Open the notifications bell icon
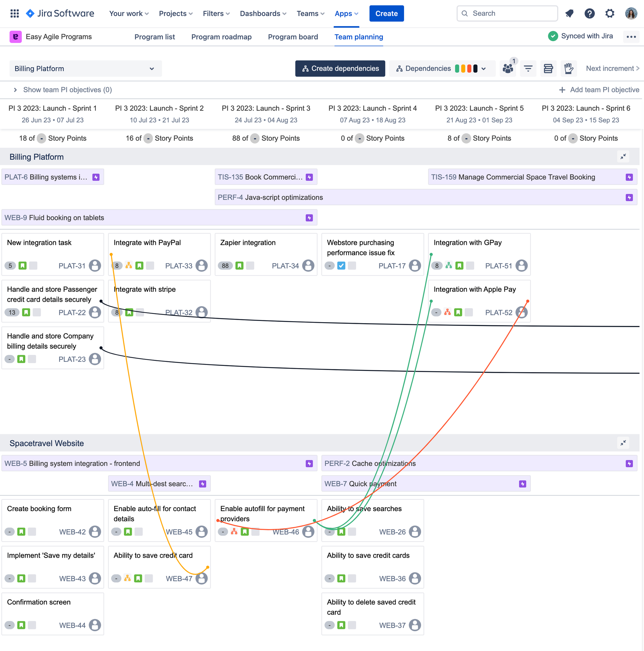 coord(569,14)
